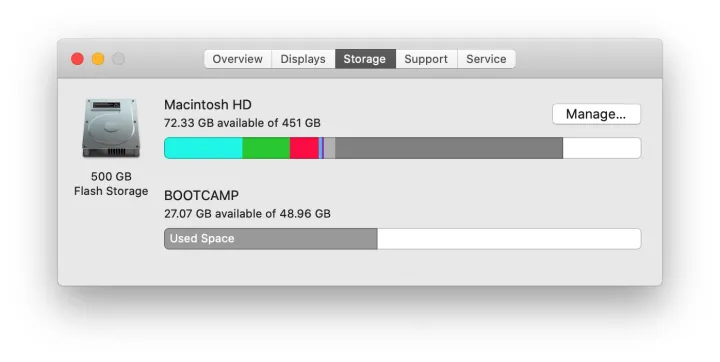
Task: Open the Displays tab
Action: (303, 59)
